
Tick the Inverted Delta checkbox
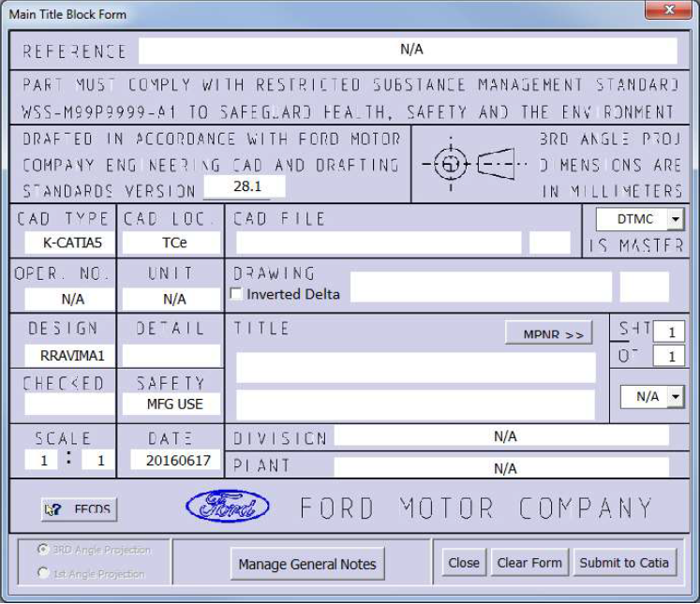click(x=236, y=293)
